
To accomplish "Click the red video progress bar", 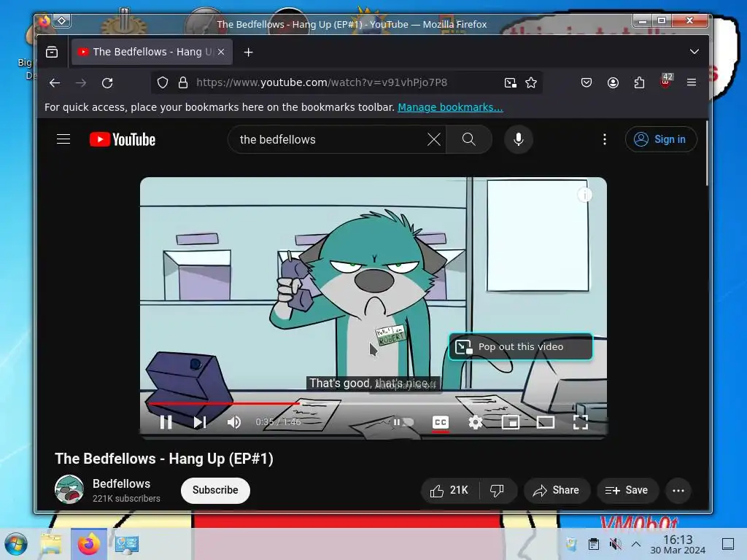I will (224, 403).
